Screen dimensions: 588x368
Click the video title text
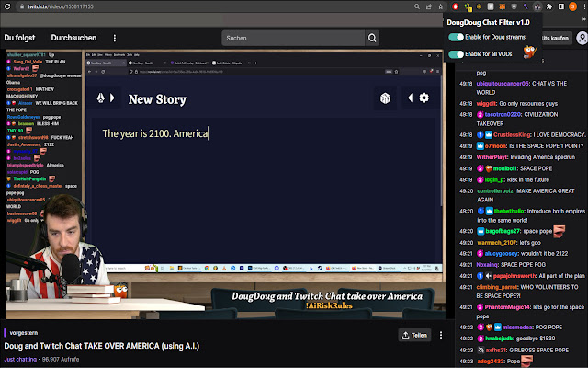102,346
